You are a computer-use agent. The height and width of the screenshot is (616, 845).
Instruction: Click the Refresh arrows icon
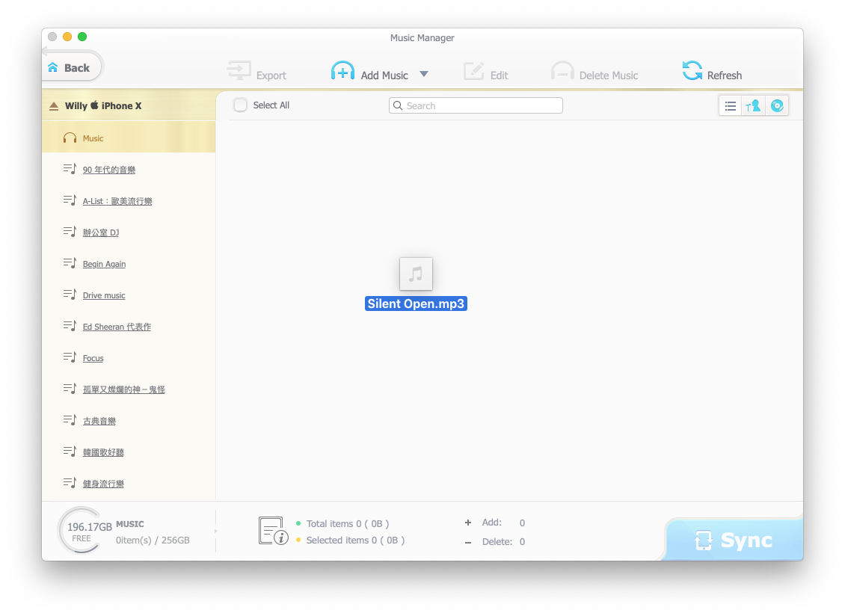692,70
